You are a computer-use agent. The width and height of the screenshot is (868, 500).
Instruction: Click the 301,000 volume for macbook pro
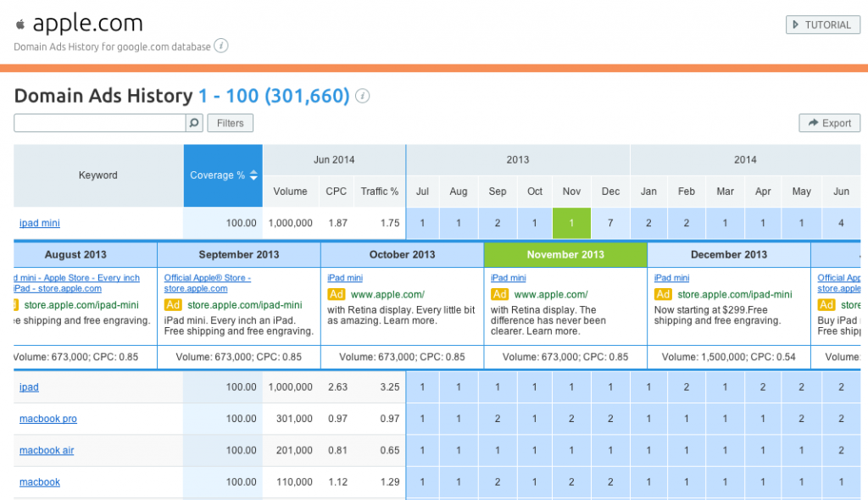pyautogui.click(x=294, y=419)
